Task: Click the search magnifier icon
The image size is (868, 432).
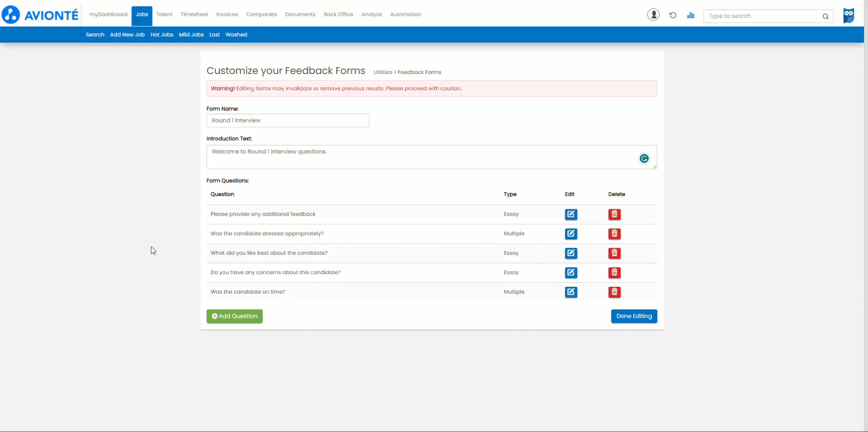Action: pyautogui.click(x=825, y=16)
